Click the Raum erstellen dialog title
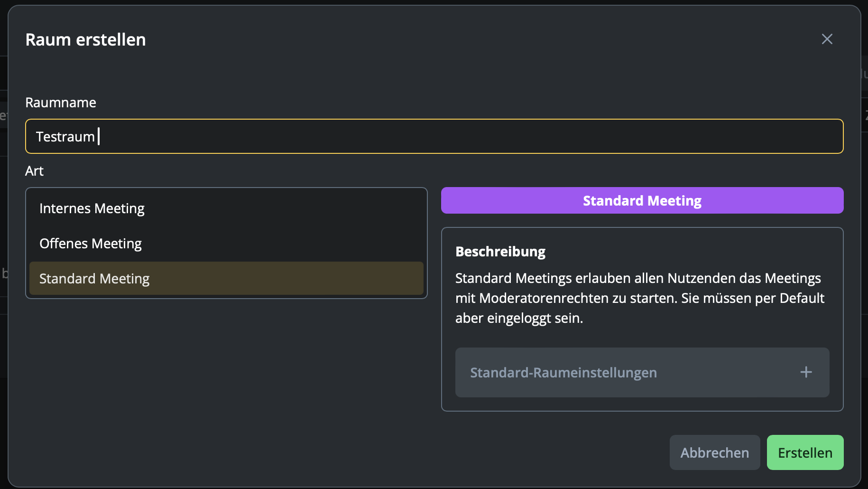The width and height of the screenshot is (868, 489). [x=86, y=40]
